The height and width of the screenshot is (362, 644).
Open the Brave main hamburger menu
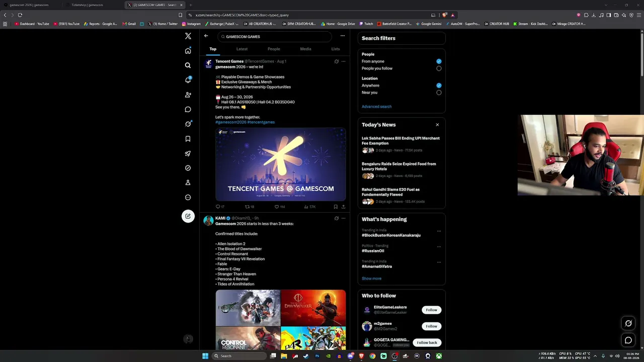pos(639,15)
